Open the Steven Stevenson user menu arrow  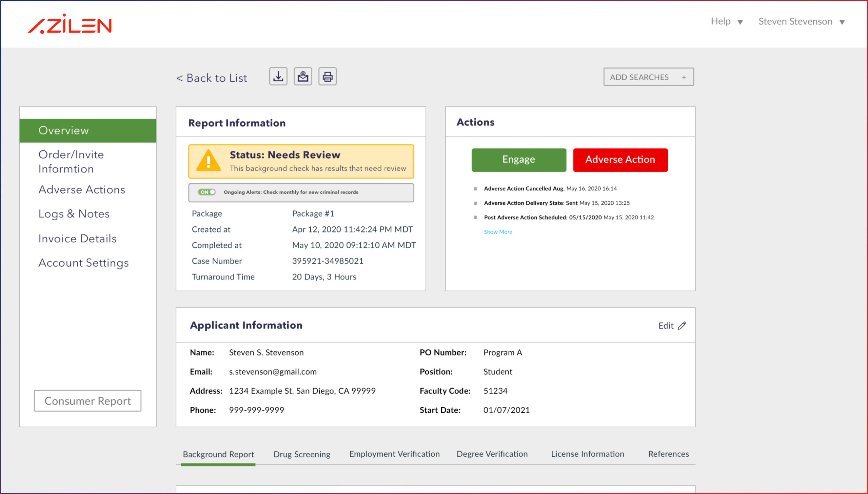click(x=842, y=22)
